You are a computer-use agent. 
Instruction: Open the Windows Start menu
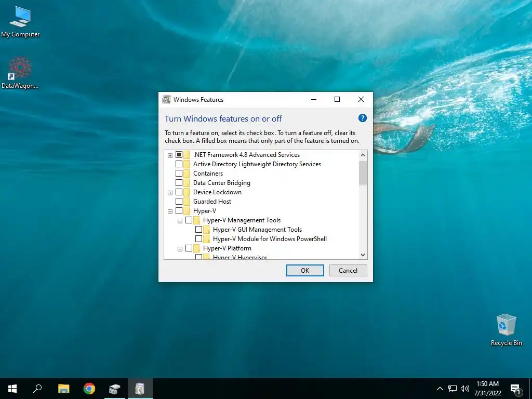coord(12,389)
